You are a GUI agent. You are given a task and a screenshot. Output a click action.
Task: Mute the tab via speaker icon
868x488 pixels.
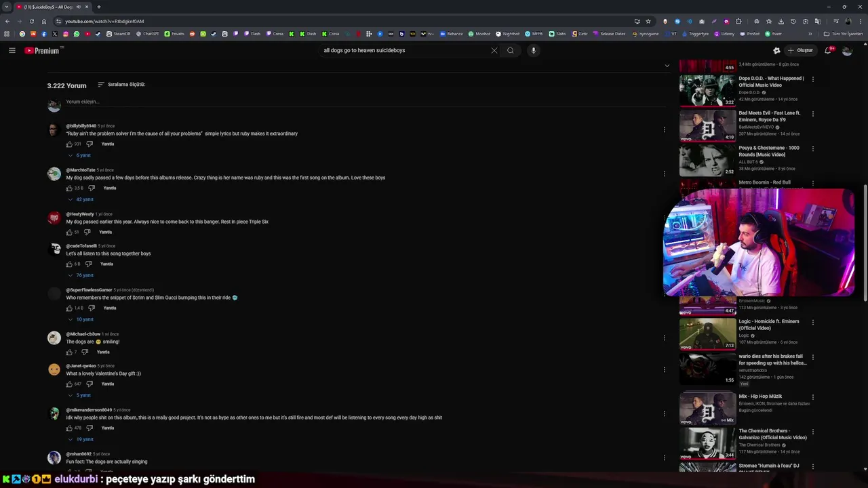click(78, 7)
